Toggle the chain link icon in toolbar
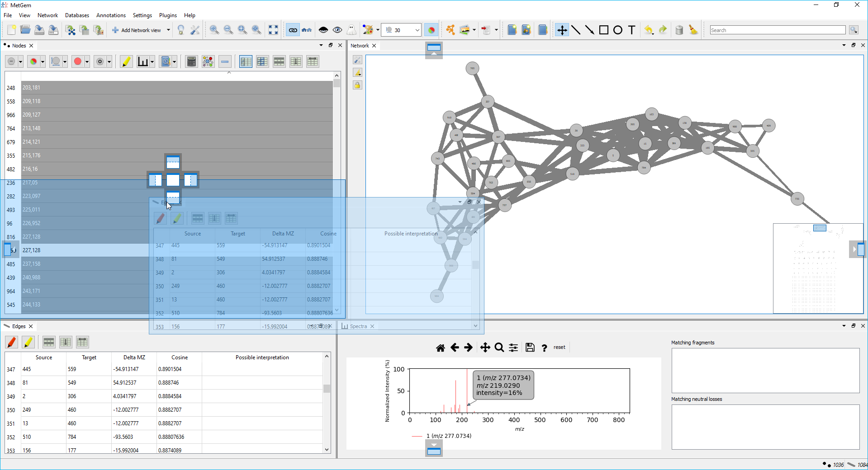 click(x=293, y=30)
